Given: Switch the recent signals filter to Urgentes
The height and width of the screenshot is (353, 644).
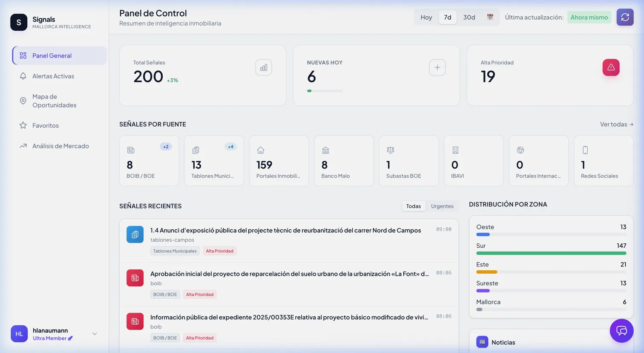Looking at the screenshot, I should pyautogui.click(x=442, y=206).
